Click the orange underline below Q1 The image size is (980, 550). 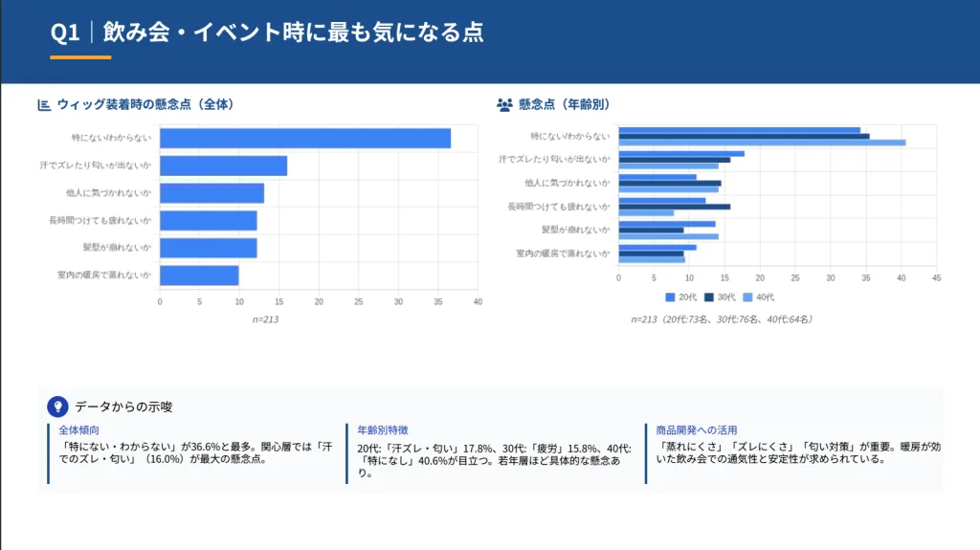click(x=80, y=57)
